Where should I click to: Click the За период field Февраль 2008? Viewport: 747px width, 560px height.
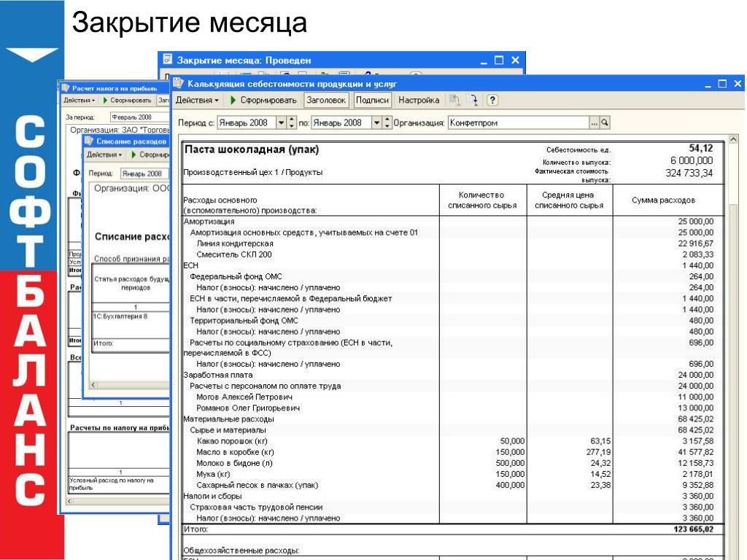coord(139,117)
